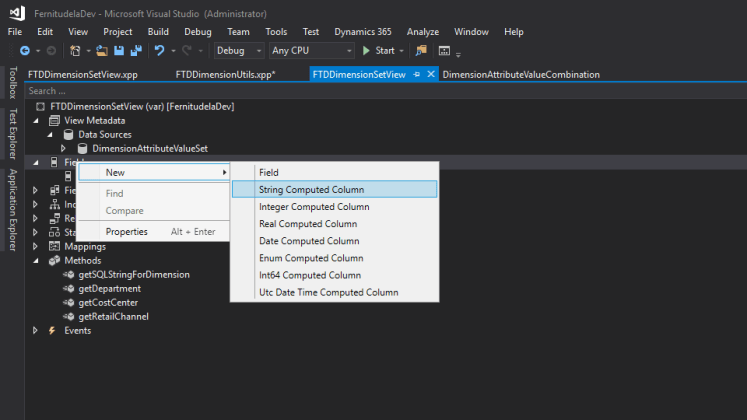Switch to the DimensionAttributeValueCombination tab
The height and width of the screenshot is (420, 747).
[521, 75]
